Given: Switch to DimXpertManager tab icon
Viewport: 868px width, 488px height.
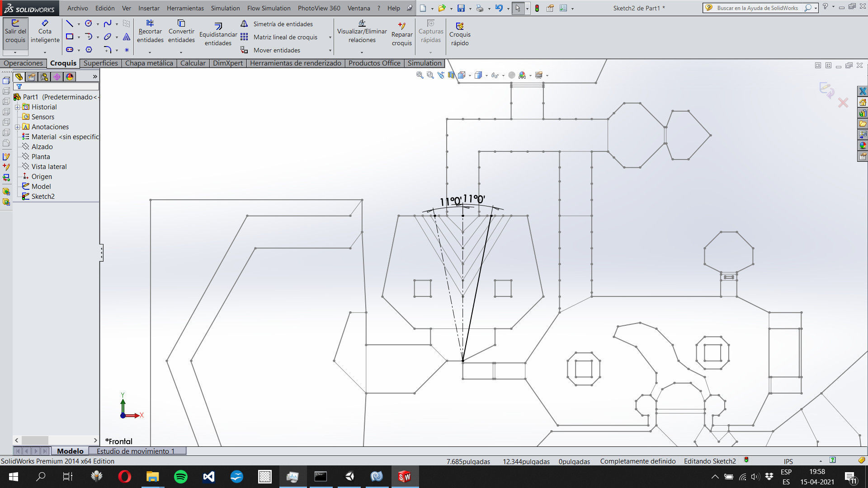Looking at the screenshot, I should [x=57, y=77].
